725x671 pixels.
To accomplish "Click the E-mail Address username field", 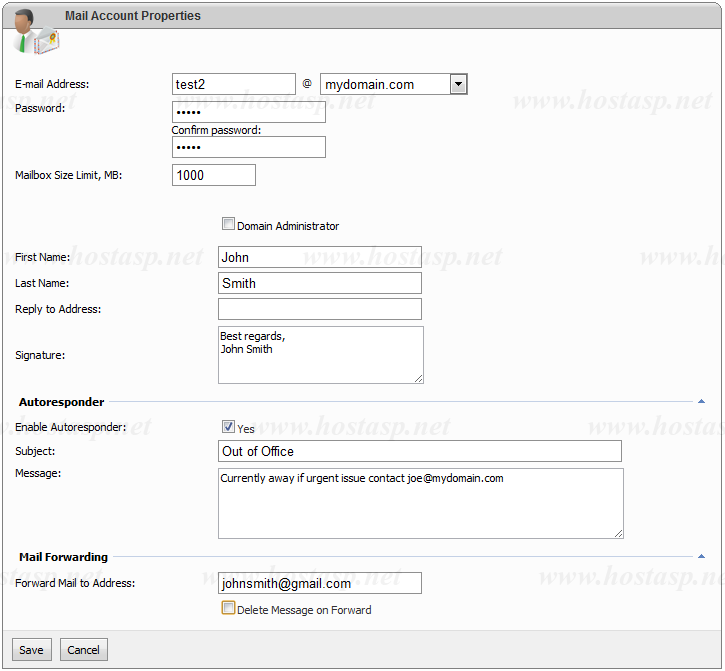I will [x=233, y=85].
